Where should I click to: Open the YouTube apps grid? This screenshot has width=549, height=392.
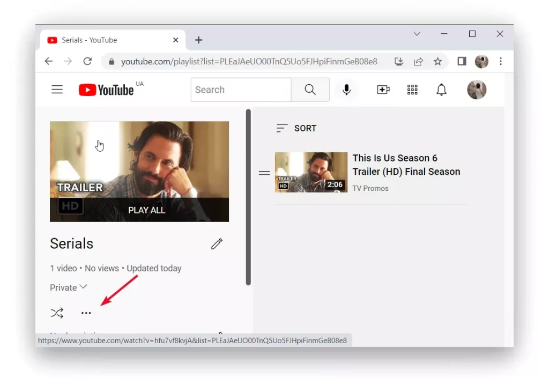click(412, 90)
